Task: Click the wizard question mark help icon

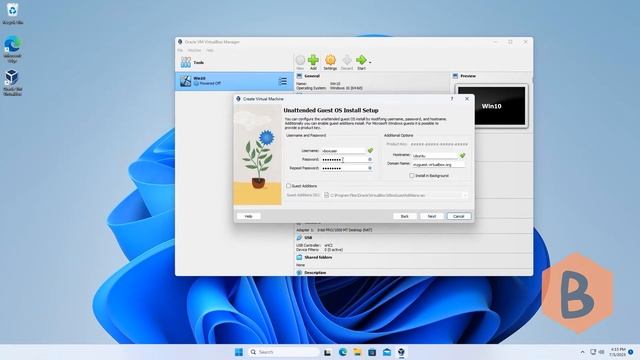Action: [x=452, y=99]
